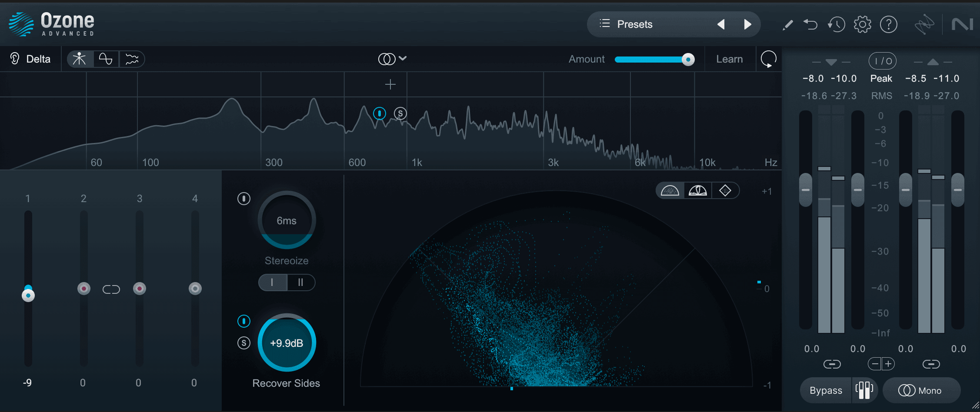Click the Bypass button

pos(826,390)
